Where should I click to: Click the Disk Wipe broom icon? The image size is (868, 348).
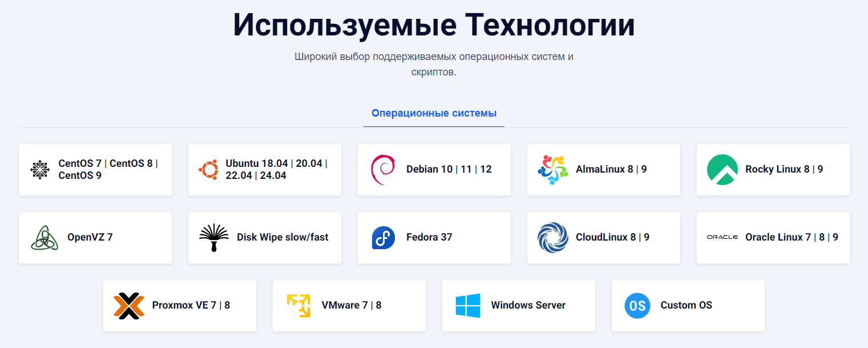tap(214, 238)
